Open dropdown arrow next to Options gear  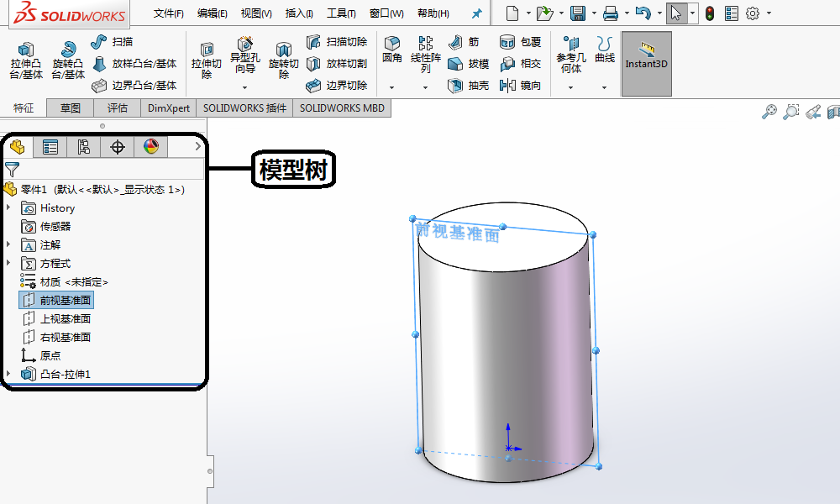pos(769,13)
